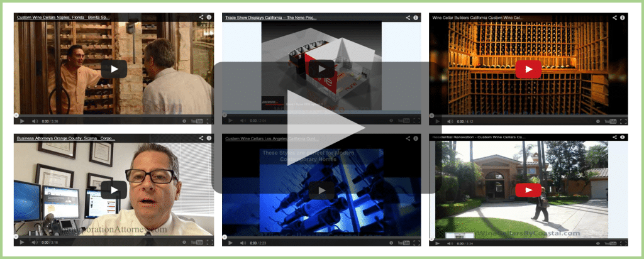The width and height of the screenshot is (644, 259).
Task: Share the Trade Show Displays California video
Action: 408,18
